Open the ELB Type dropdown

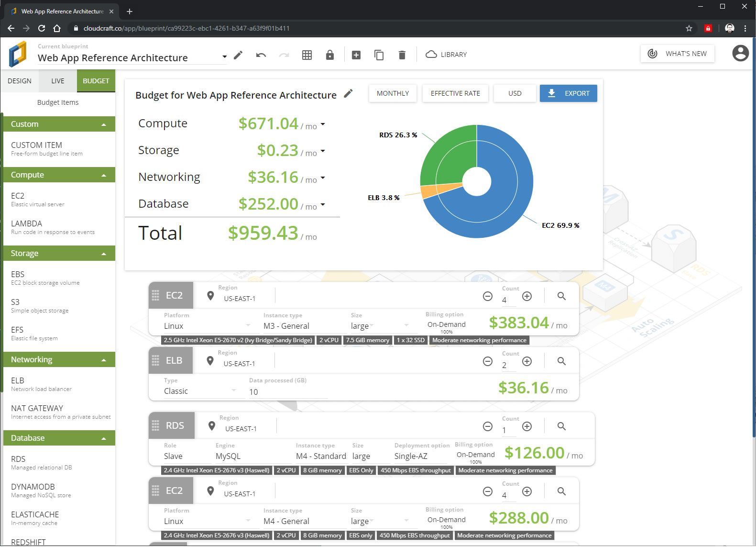[200, 391]
